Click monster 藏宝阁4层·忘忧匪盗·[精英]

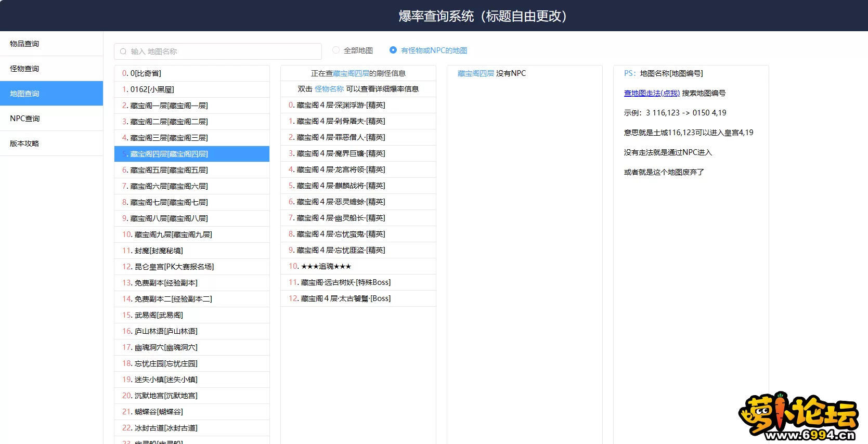click(x=358, y=250)
